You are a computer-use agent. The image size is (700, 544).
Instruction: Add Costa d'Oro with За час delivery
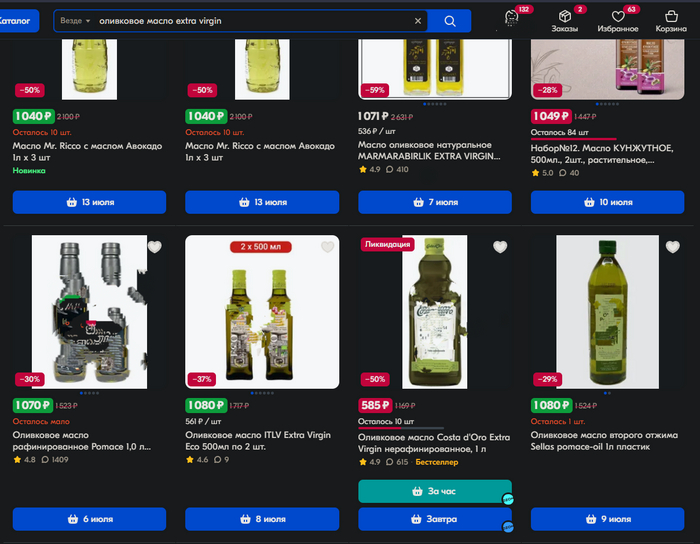tap(435, 491)
